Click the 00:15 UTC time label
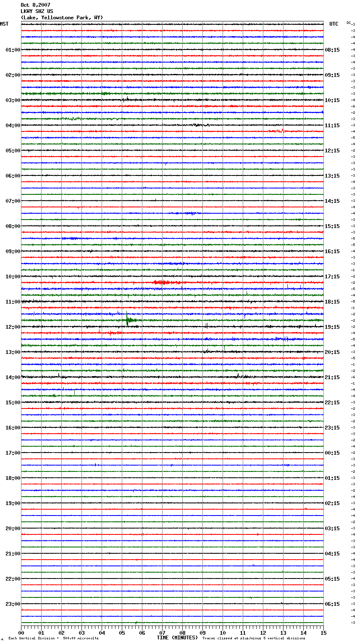 [332, 453]
